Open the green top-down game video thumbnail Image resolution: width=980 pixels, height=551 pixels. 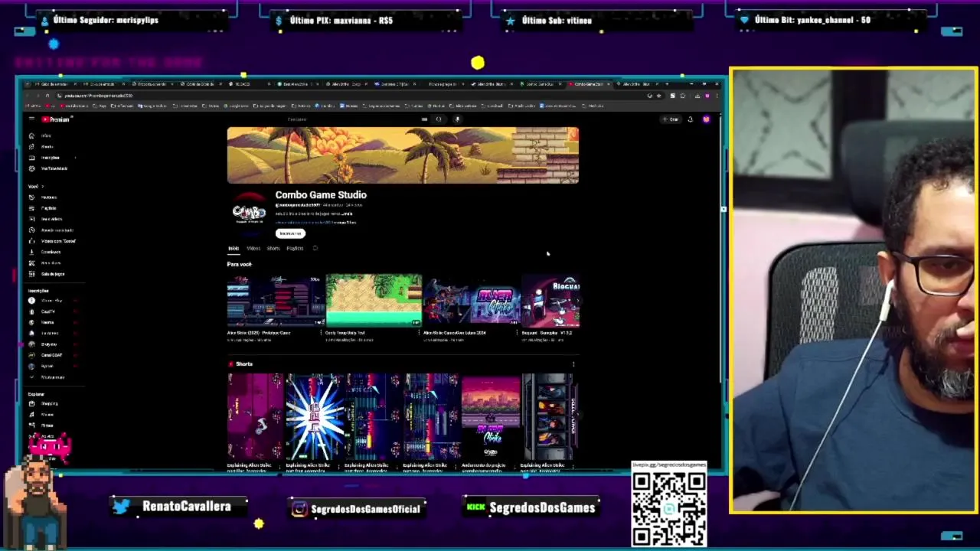(374, 301)
